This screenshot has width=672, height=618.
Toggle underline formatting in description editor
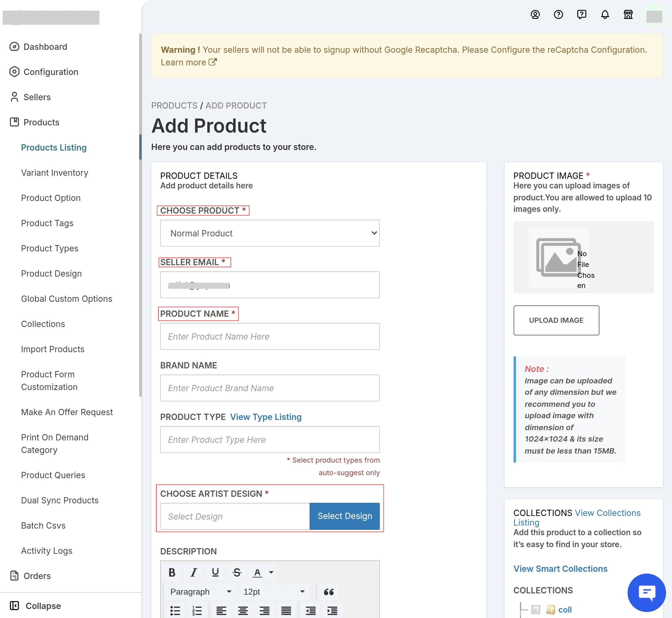pos(215,572)
